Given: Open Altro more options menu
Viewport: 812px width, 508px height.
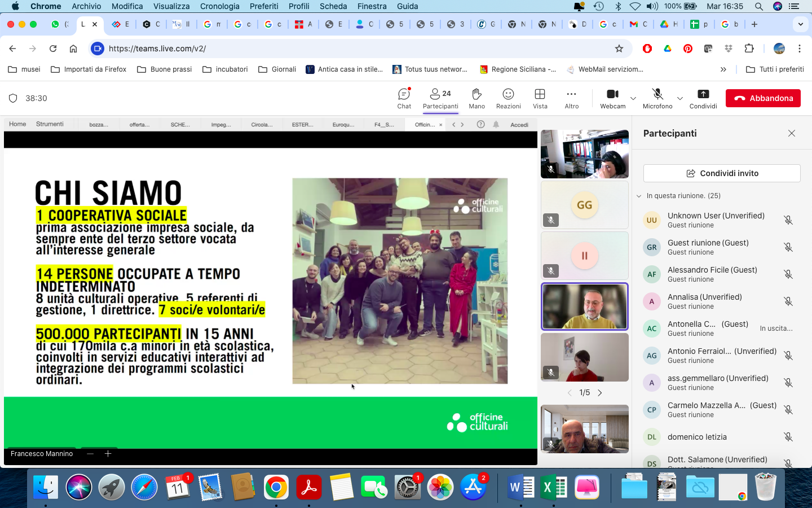Looking at the screenshot, I should pyautogui.click(x=571, y=94).
